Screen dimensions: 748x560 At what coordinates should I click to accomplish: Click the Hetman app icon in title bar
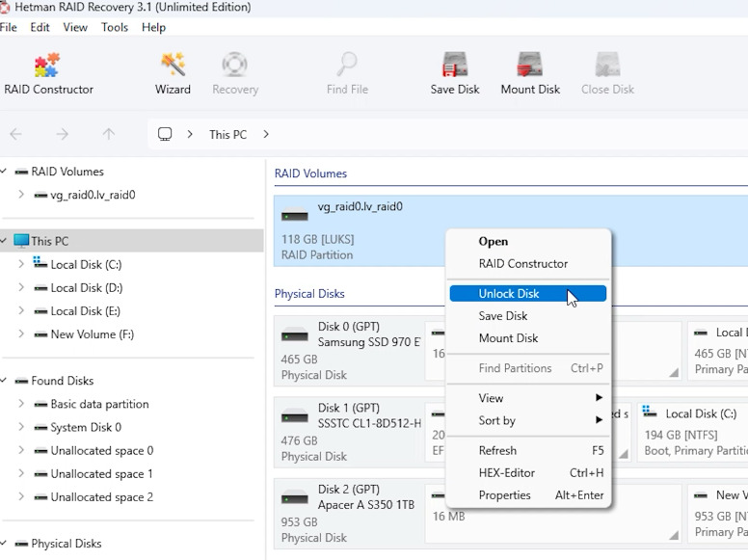[x=4, y=7]
